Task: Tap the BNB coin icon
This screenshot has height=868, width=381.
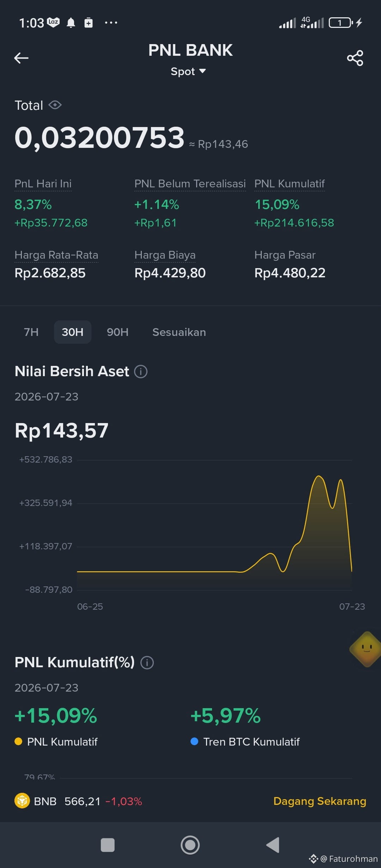Action: coord(22,801)
